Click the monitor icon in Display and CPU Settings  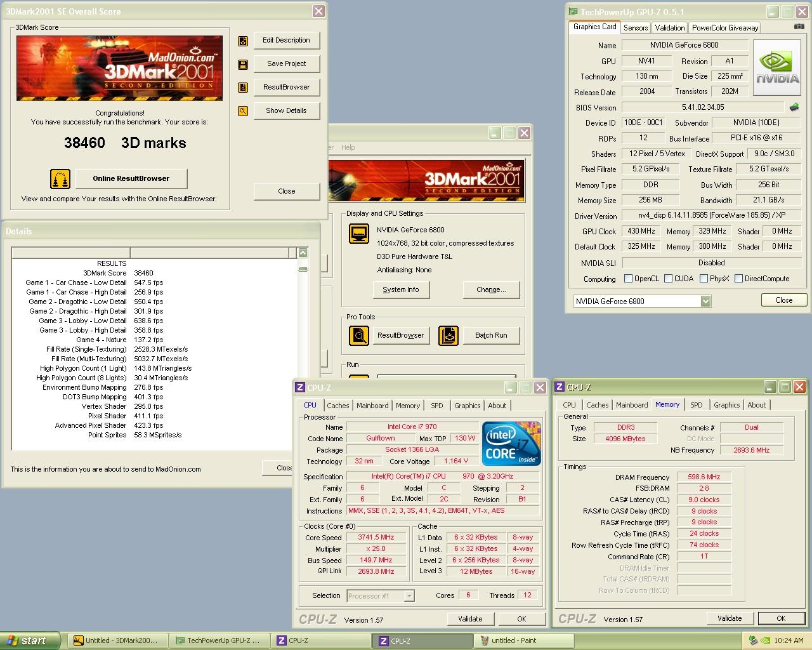(359, 234)
